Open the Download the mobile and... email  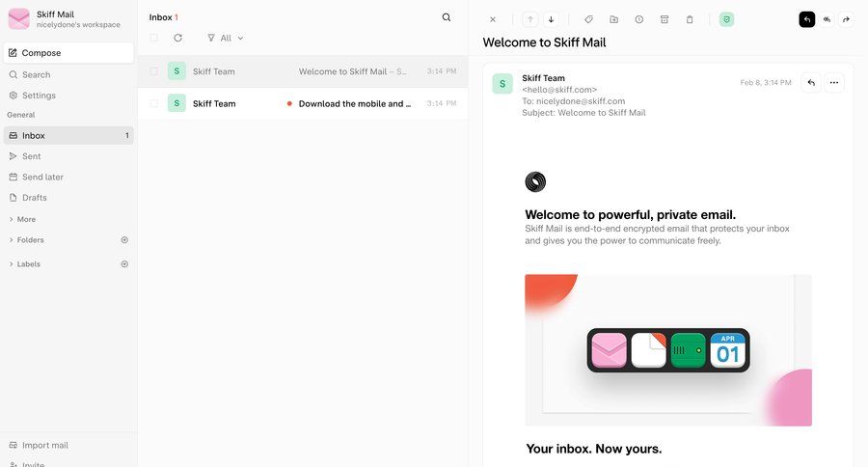[303, 103]
